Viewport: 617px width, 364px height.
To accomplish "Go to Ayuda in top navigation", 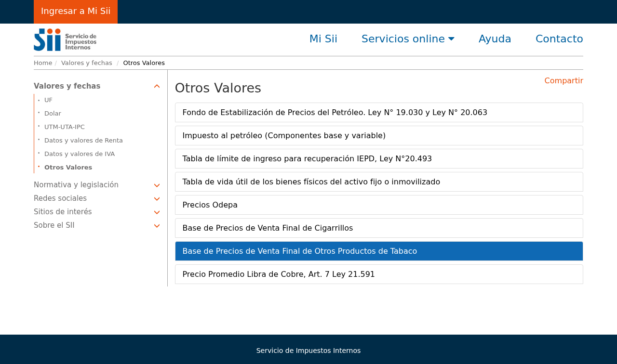I will (495, 39).
